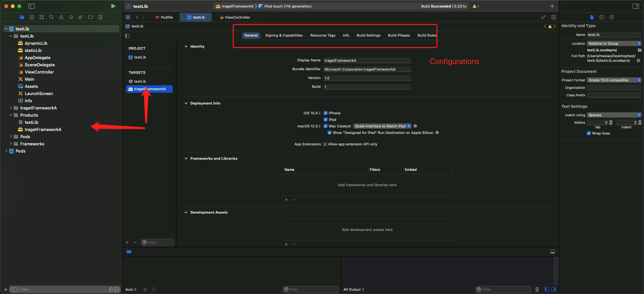Open the Project navigator folder icon
Viewport: 644px width, 294px height.
pyautogui.click(x=22, y=17)
